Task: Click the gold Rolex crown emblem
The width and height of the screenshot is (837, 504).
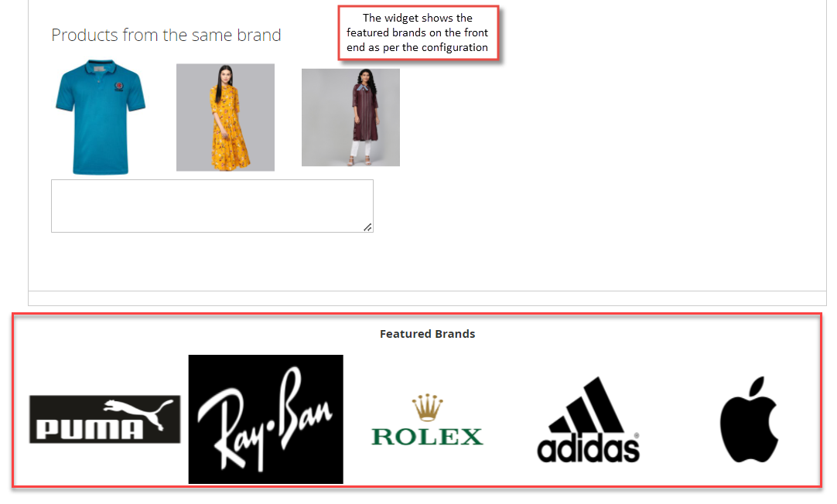Action: pos(427,407)
